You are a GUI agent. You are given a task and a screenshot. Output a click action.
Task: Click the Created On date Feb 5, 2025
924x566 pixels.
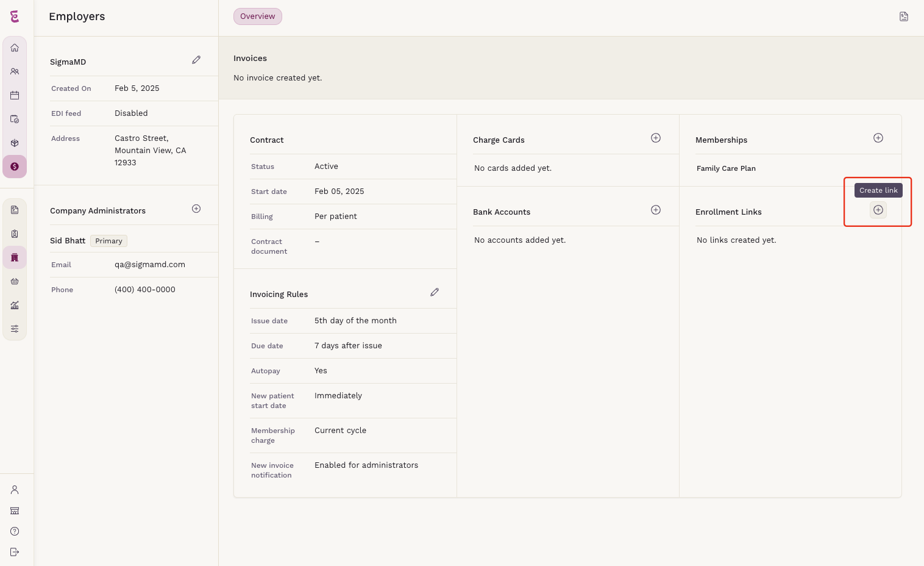click(x=137, y=88)
